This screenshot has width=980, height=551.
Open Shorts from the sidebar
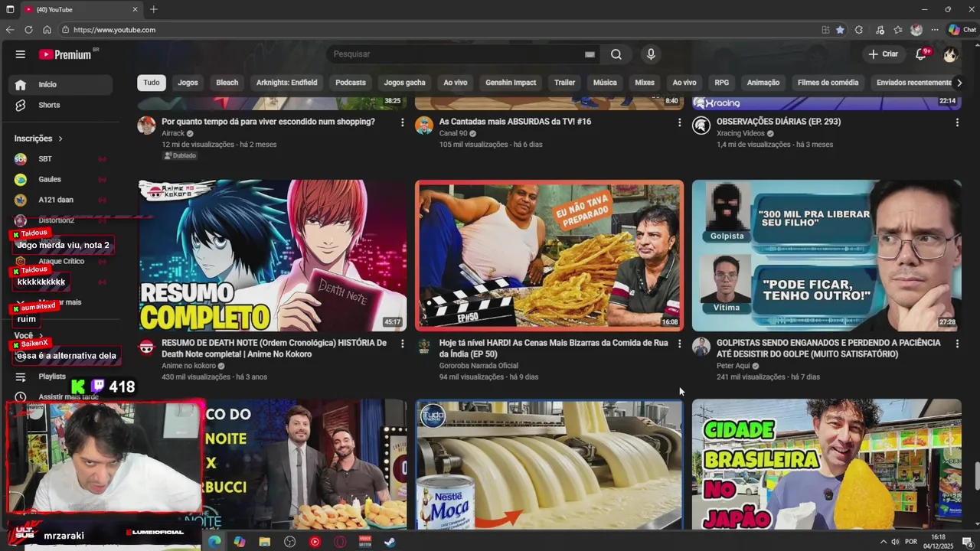pos(61,105)
